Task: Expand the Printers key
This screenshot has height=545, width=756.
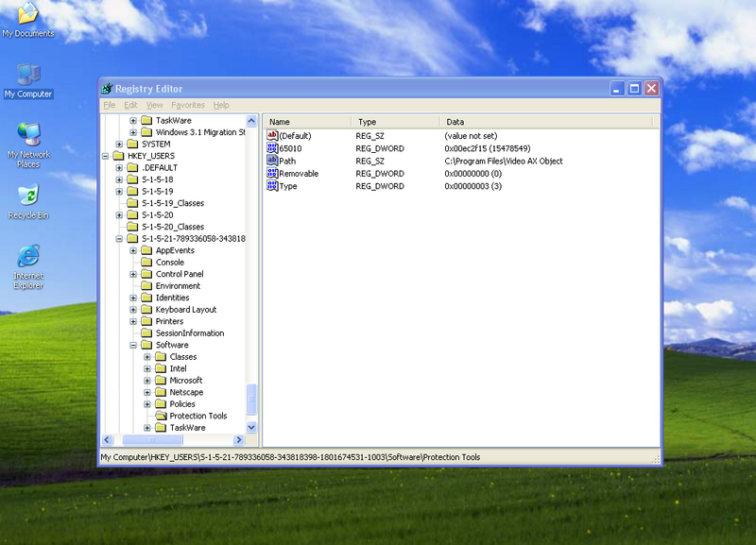Action: click(x=133, y=321)
